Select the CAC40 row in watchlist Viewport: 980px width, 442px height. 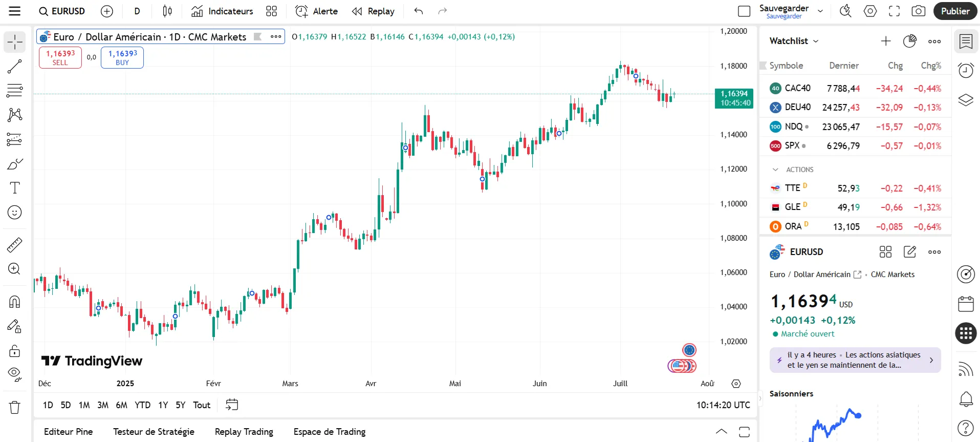pos(855,89)
